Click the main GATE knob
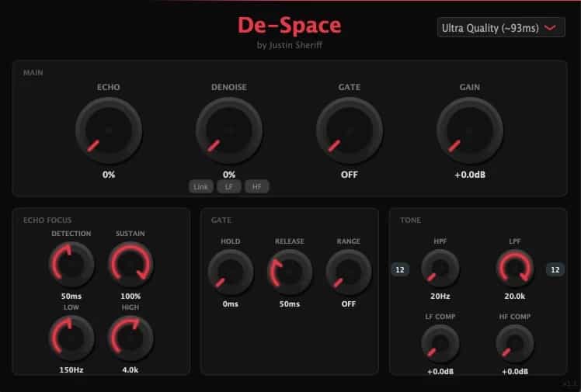 [350, 130]
